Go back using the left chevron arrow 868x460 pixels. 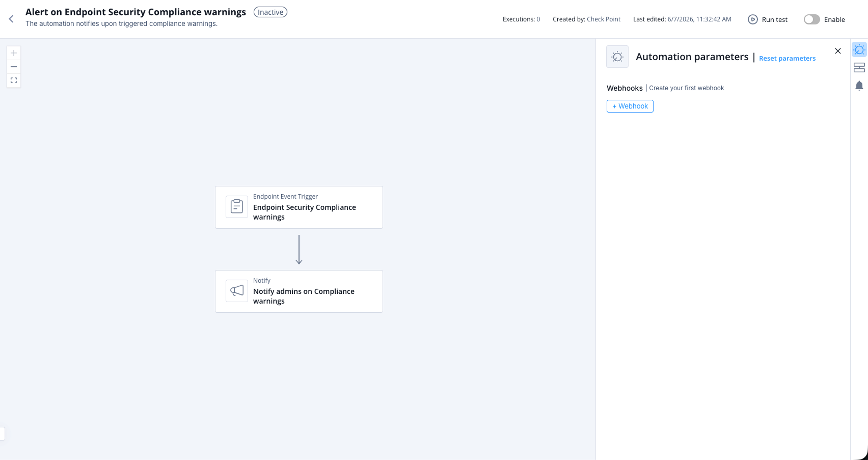(11, 19)
